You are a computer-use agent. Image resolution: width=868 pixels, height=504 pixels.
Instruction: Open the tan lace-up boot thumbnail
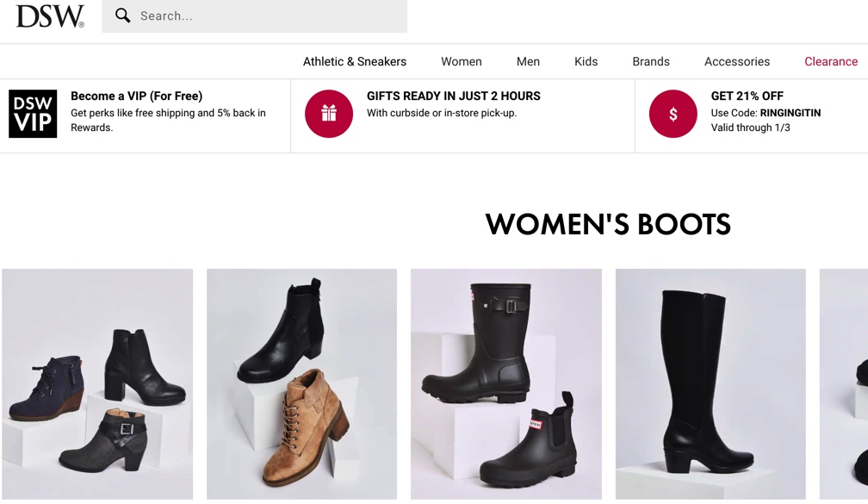click(x=301, y=384)
